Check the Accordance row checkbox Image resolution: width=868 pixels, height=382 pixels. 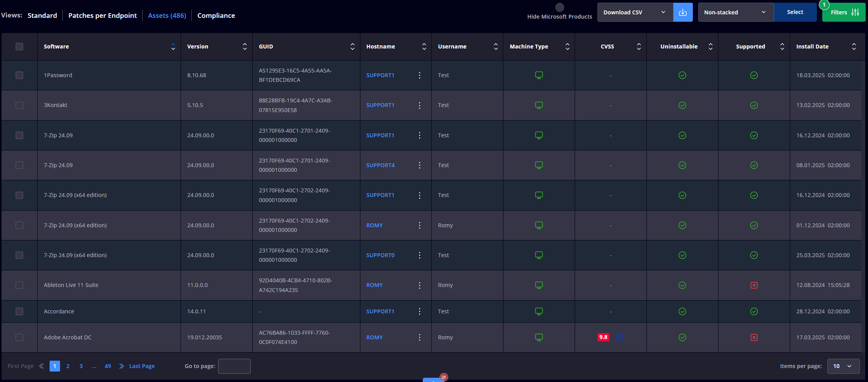pyautogui.click(x=19, y=311)
